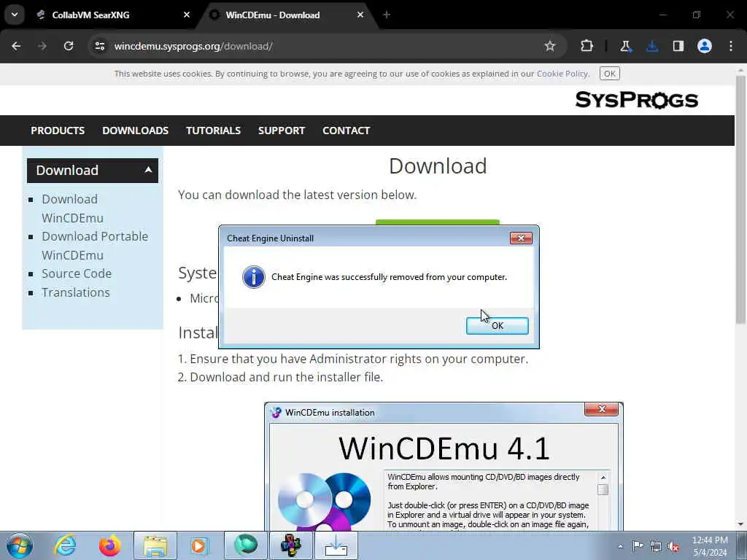Open Download WinCDEmu sidebar link
The width and height of the screenshot is (747, 560).
click(72, 209)
